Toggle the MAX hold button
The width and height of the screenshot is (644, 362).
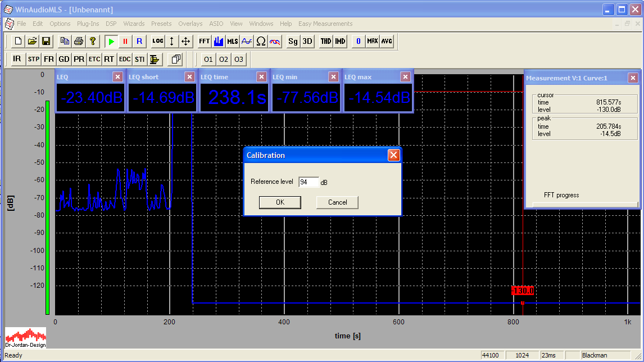click(373, 41)
